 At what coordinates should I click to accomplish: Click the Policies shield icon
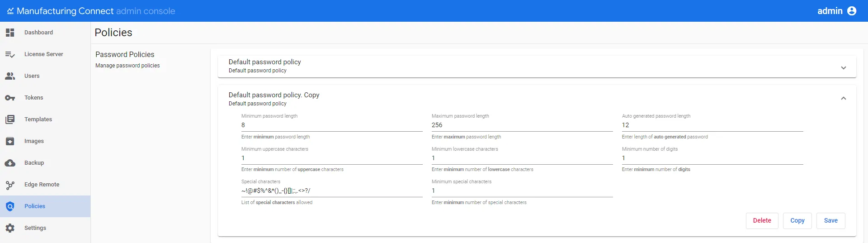[x=10, y=206]
